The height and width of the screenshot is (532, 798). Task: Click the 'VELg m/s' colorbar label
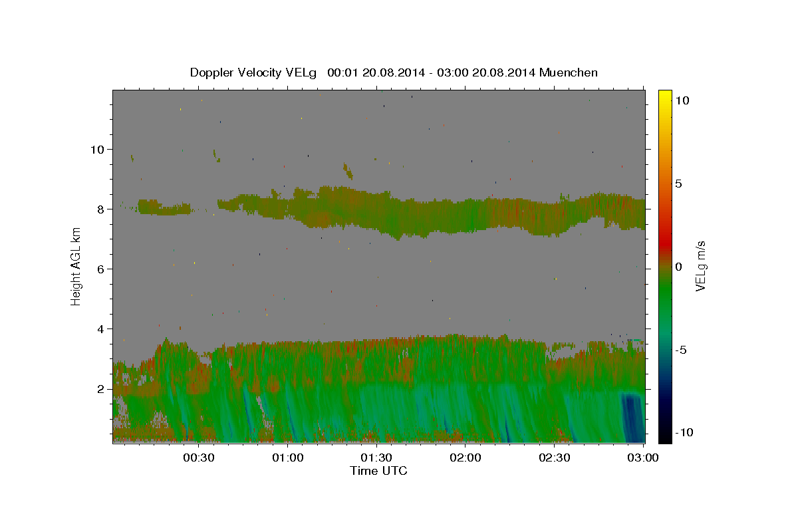(x=700, y=267)
